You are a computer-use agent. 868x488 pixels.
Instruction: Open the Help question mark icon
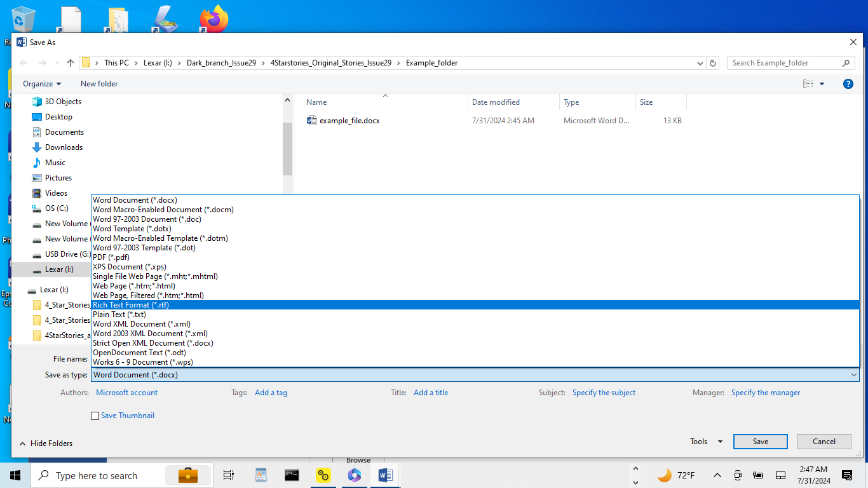tap(848, 84)
